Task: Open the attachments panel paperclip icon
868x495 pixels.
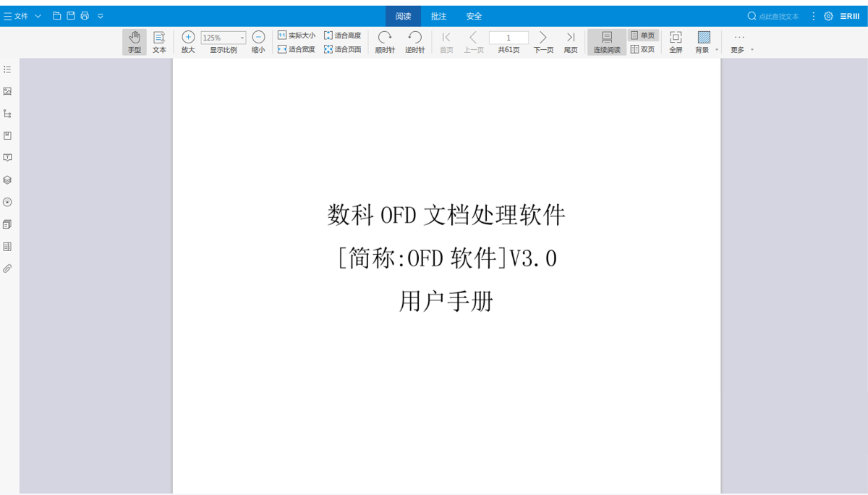Action: 7,268
